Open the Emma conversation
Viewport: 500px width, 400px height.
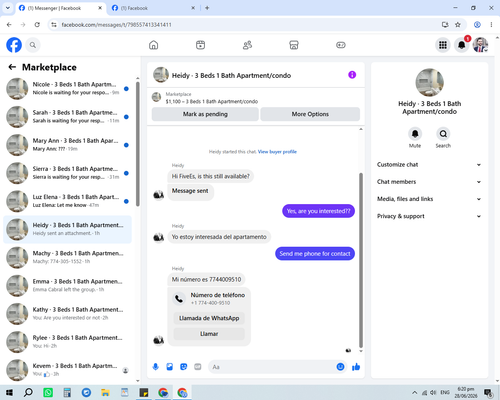[x=68, y=286]
